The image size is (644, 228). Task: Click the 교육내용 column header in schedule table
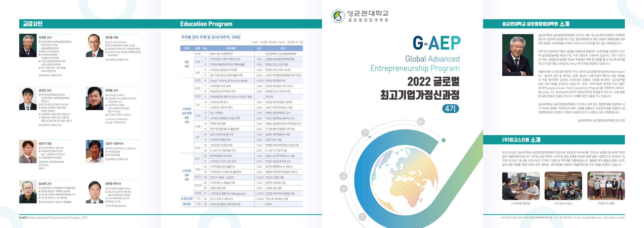[x=230, y=48]
